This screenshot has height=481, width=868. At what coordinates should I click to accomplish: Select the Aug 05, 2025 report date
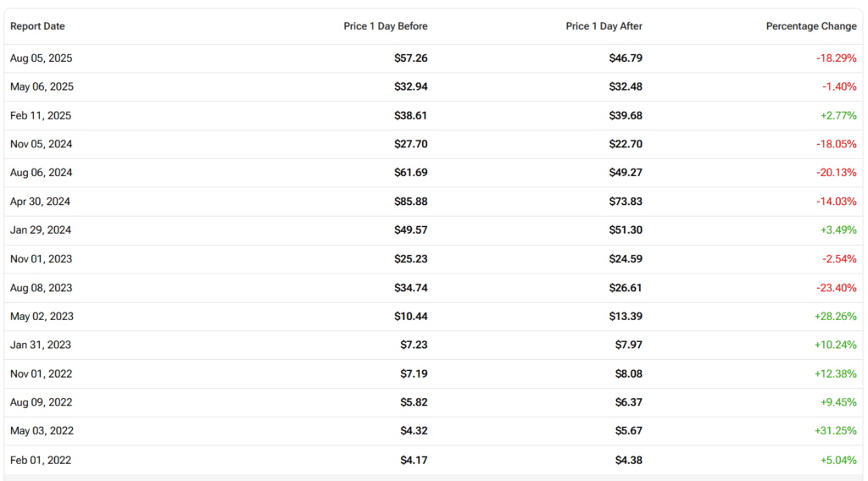[42, 58]
